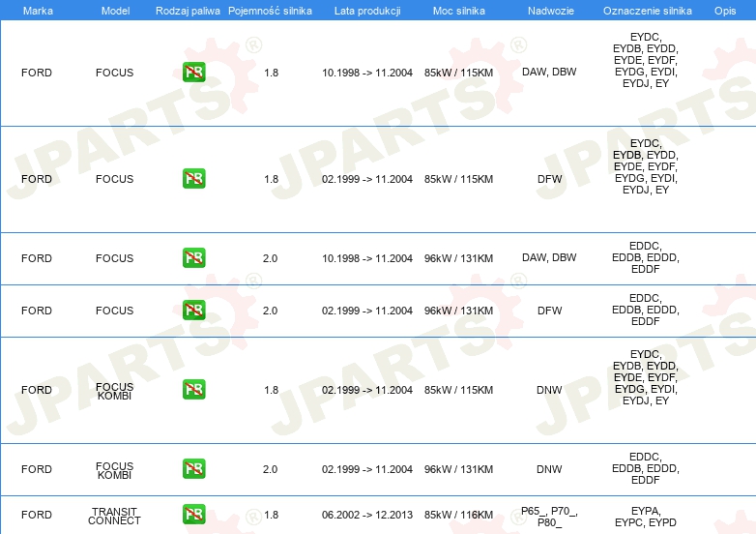Click 96kW / 131KM in Focus Kombi row
Screen dimensions: 756x534
(458, 469)
